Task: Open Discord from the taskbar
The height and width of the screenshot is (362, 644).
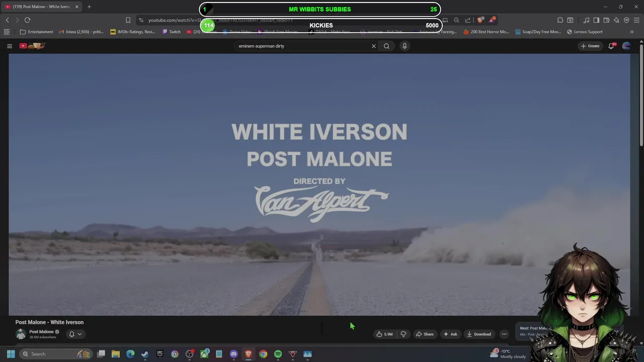Action: (x=233, y=354)
